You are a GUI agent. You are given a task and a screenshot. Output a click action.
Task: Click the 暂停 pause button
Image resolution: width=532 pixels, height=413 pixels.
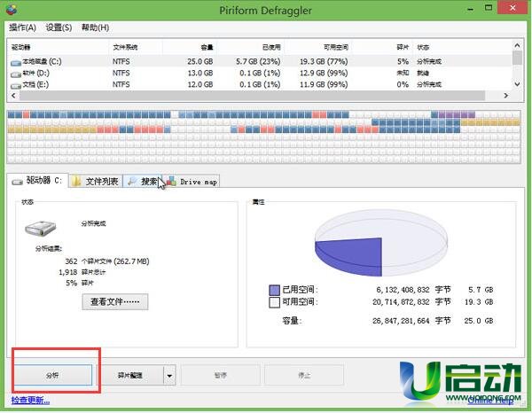(x=221, y=375)
